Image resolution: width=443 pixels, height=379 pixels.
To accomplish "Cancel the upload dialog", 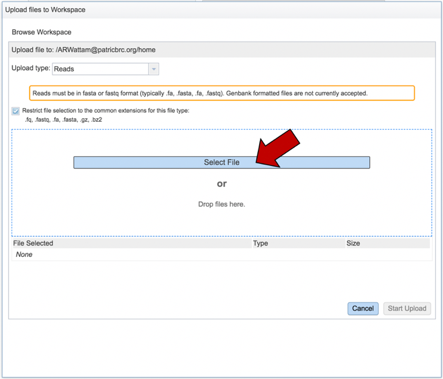I will [x=363, y=308].
